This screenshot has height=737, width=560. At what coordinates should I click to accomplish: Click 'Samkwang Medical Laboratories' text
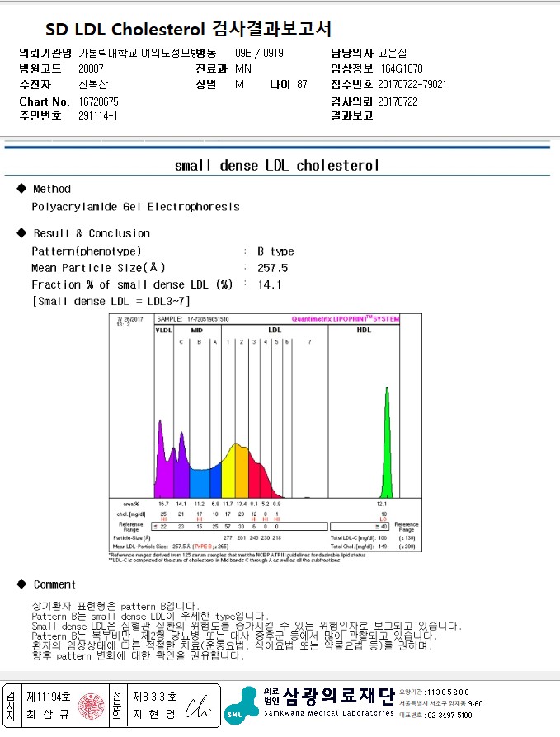(x=329, y=713)
